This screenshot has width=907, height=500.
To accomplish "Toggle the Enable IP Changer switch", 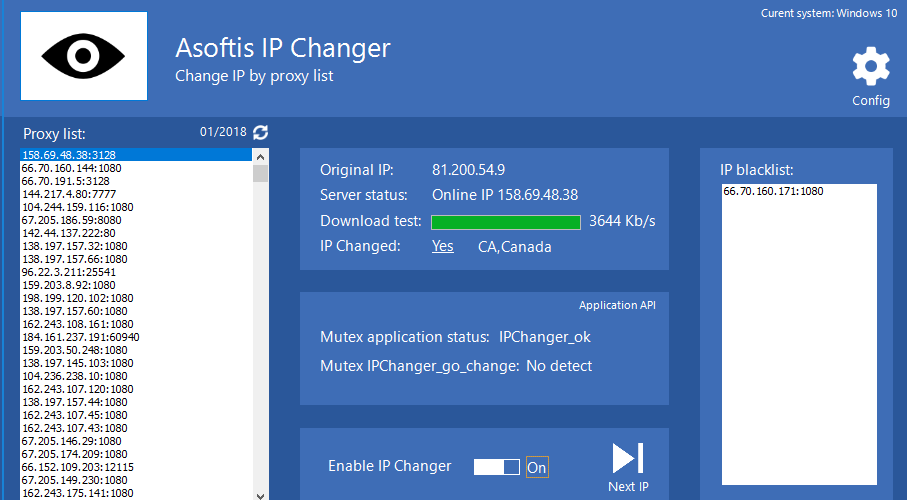I will point(496,467).
